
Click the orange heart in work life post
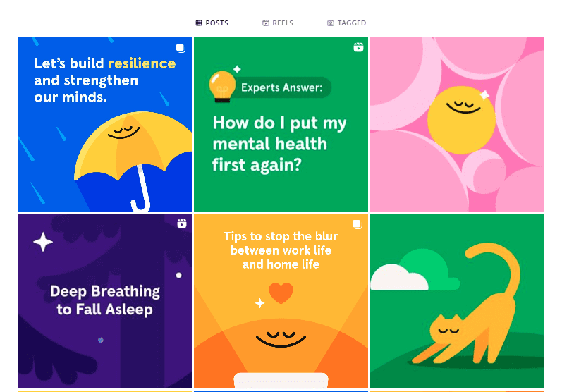coord(281,293)
